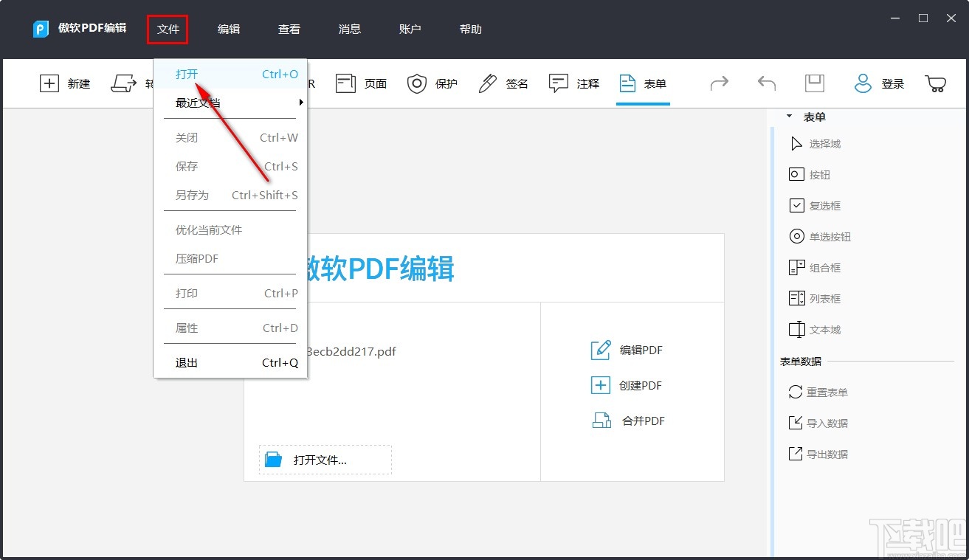
Task: Open the recent file ending in ecb2dd217.pdf
Action: coord(352,352)
